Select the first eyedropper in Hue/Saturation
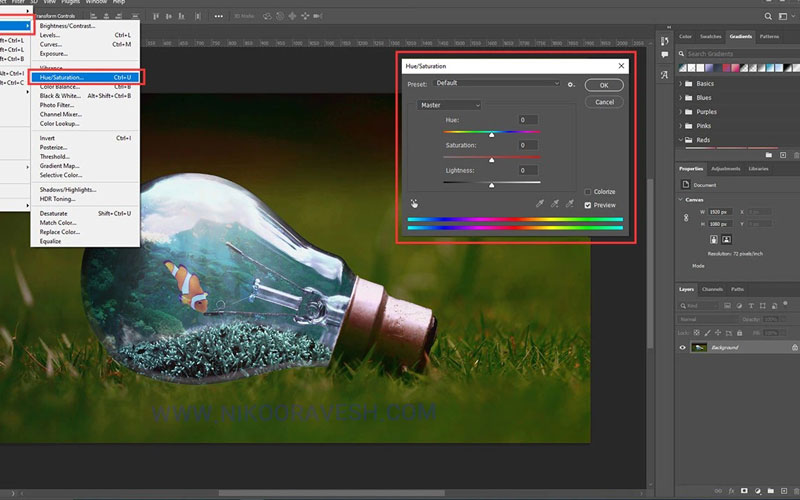The image size is (800, 500). [x=540, y=204]
